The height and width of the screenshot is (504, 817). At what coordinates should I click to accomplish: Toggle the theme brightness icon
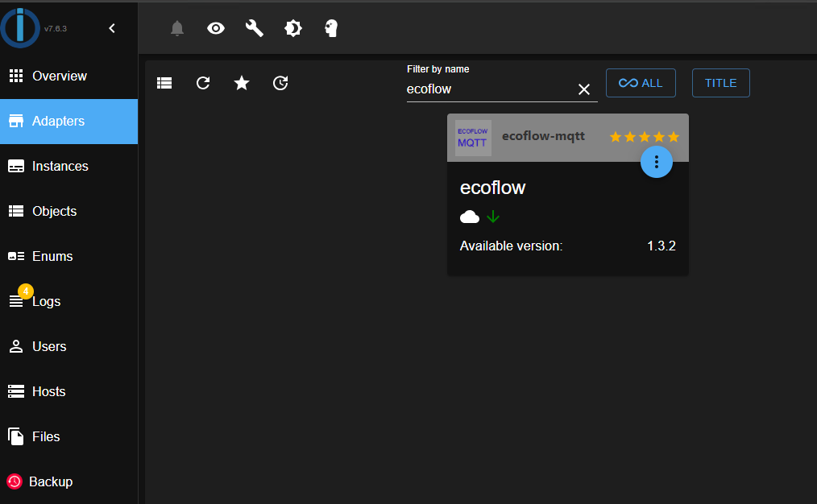(292, 28)
